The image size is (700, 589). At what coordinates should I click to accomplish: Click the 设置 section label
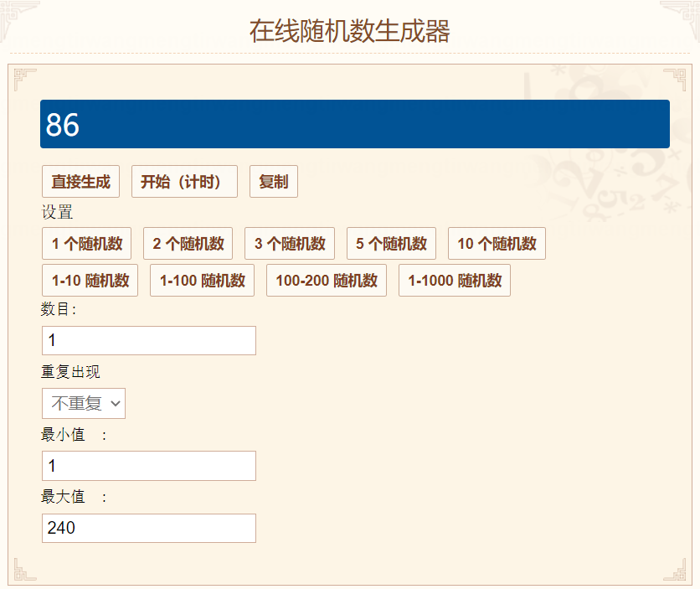point(57,213)
